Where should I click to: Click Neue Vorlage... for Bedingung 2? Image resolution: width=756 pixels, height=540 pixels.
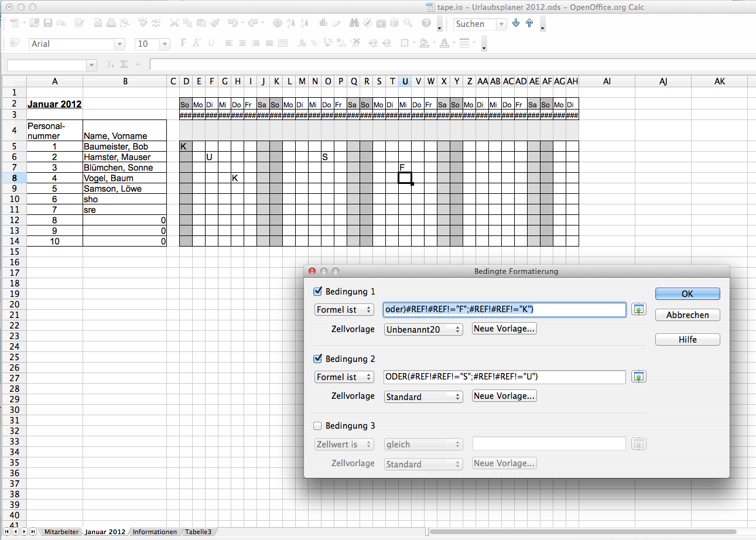point(504,396)
